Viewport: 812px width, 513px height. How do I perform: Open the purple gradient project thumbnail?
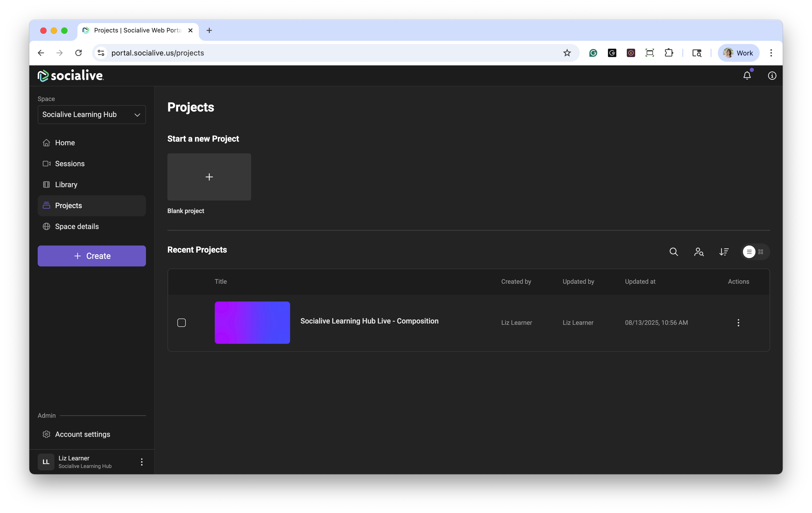click(x=252, y=323)
